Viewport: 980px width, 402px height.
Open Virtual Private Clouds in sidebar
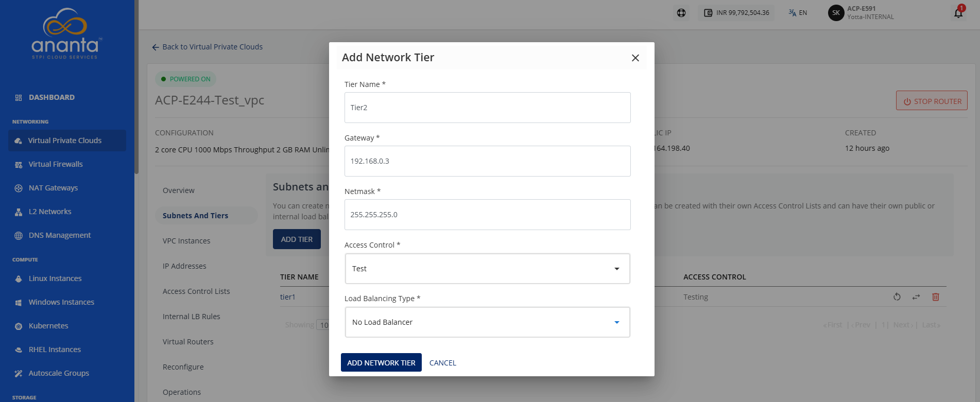pos(67,141)
